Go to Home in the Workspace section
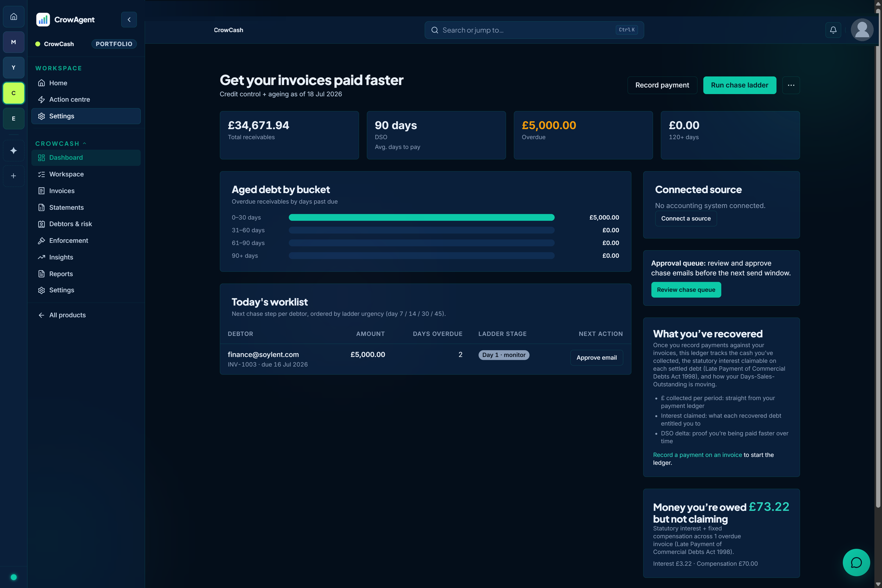882x588 pixels. point(86,83)
